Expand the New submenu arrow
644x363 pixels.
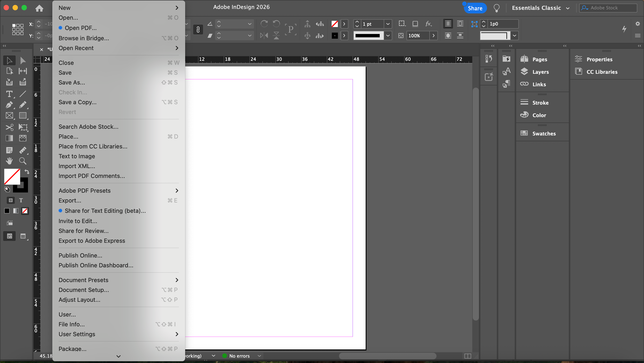coord(177,8)
